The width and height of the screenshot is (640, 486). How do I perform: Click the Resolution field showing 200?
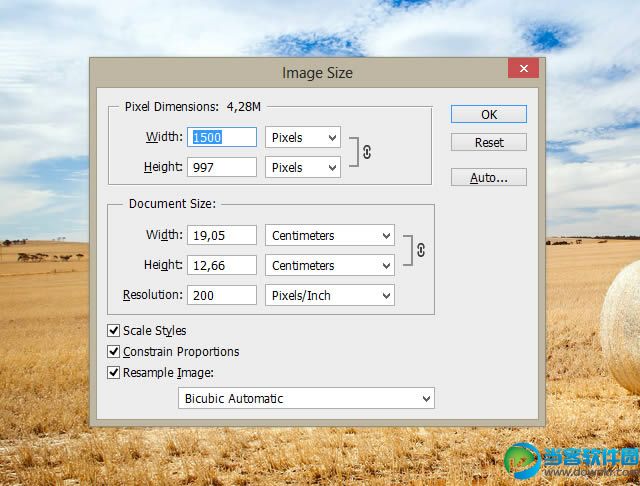click(x=222, y=295)
